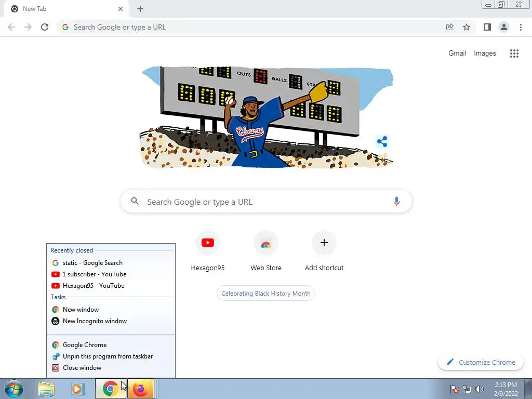The width and height of the screenshot is (532, 399).
Task: Choose New window in the jump list
Action: [x=111, y=310]
